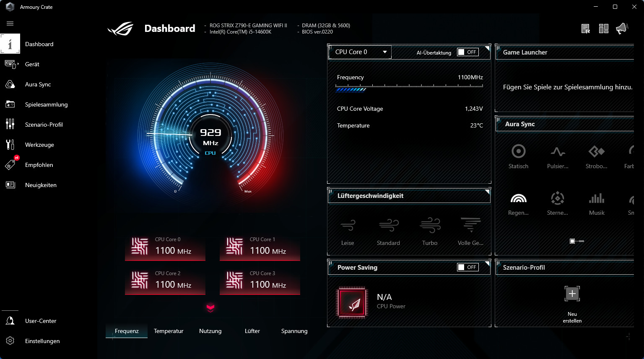644x359 pixels.
Task: Click the Aura Sync page slider indicator
Action: click(576, 241)
